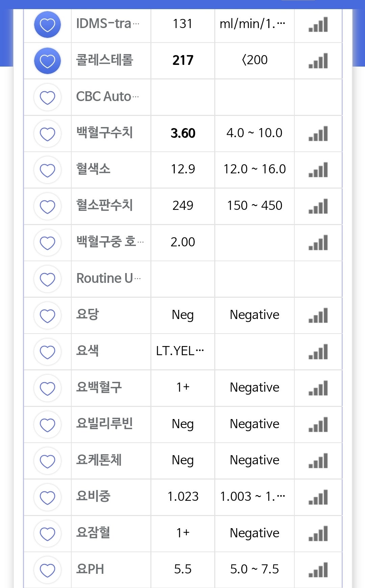The image size is (365, 588).
Task: Open trend chart icon for 백혈구수치
Action: click(318, 133)
